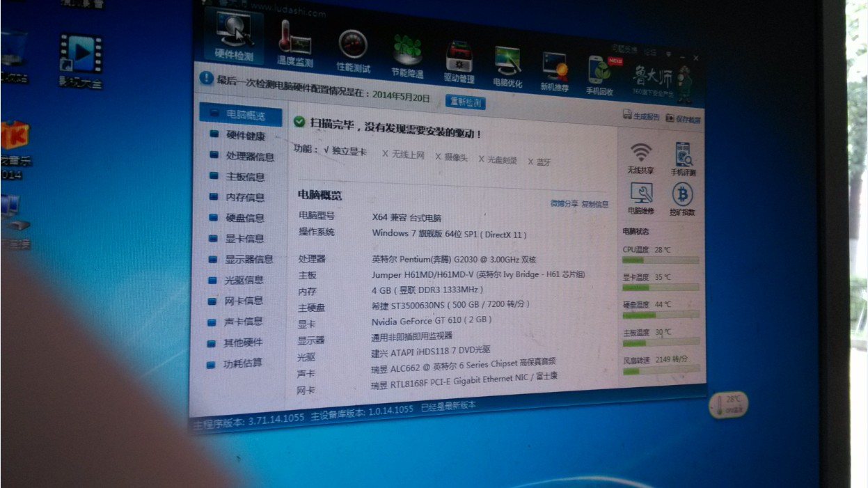This screenshot has height=488, width=868.
Task: Open the 无线共享 WiFi sharing icon
Action: (640, 159)
